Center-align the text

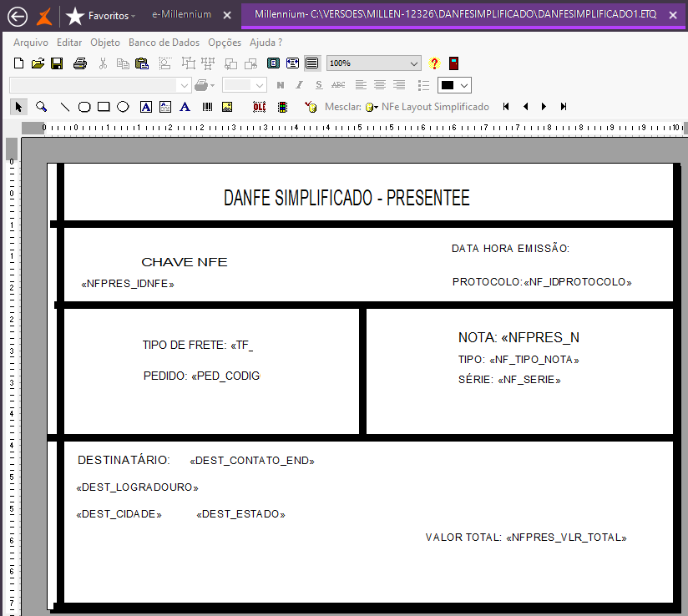click(x=380, y=84)
